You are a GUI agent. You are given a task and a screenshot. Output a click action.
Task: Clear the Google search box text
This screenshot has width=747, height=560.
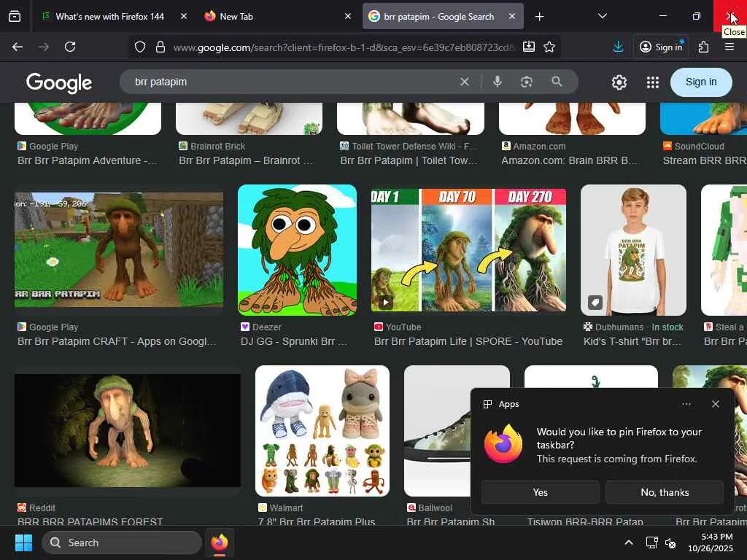pyautogui.click(x=465, y=82)
